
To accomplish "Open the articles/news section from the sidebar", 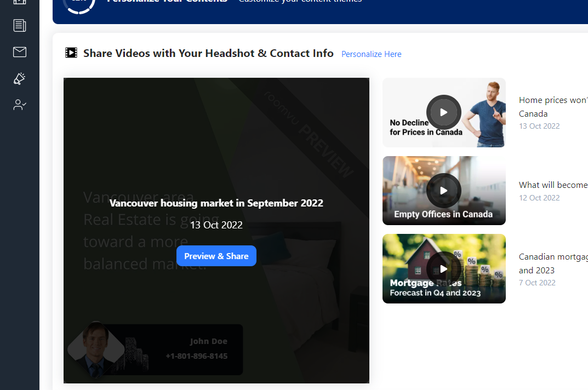I will tap(20, 25).
